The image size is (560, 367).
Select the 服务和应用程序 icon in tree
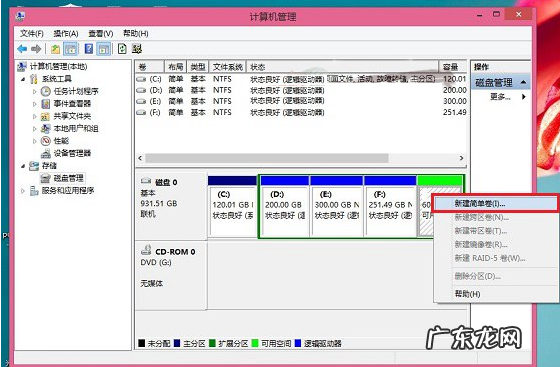(x=34, y=191)
